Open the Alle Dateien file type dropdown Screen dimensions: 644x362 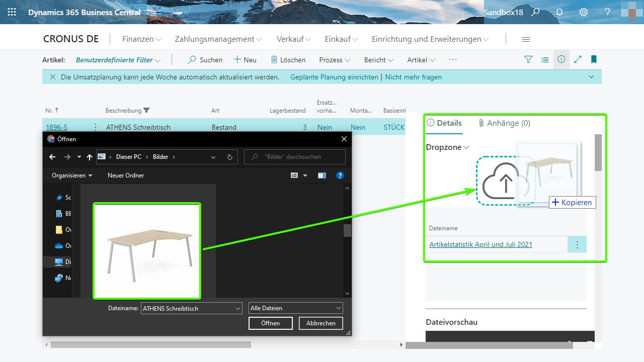(296, 308)
